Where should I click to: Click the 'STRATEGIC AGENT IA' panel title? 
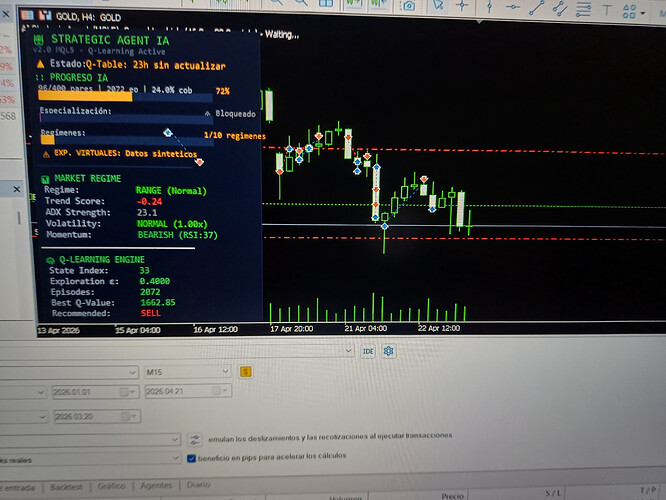coord(110,40)
